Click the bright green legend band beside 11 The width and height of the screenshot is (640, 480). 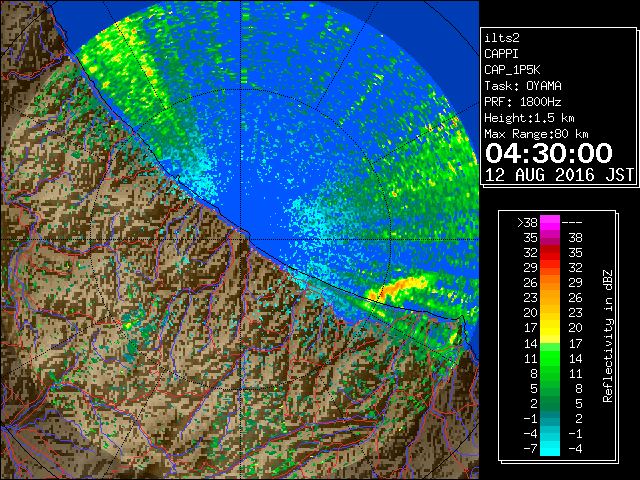(x=550, y=358)
